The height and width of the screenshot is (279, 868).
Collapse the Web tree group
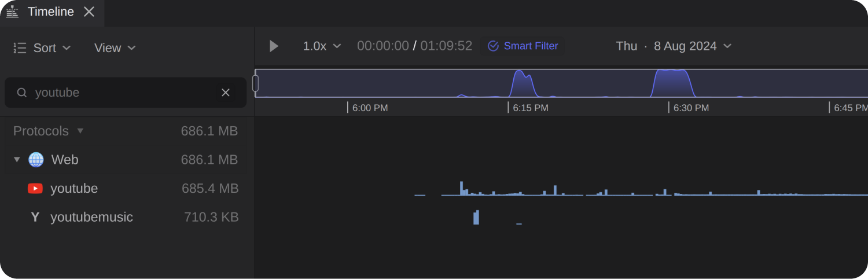point(17,160)
